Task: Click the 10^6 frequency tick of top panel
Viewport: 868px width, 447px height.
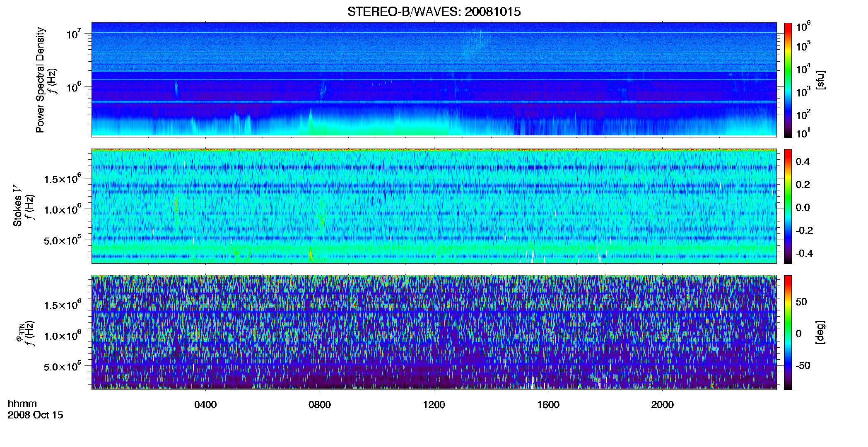Action: pyautogui.click(x=74, y=87)
